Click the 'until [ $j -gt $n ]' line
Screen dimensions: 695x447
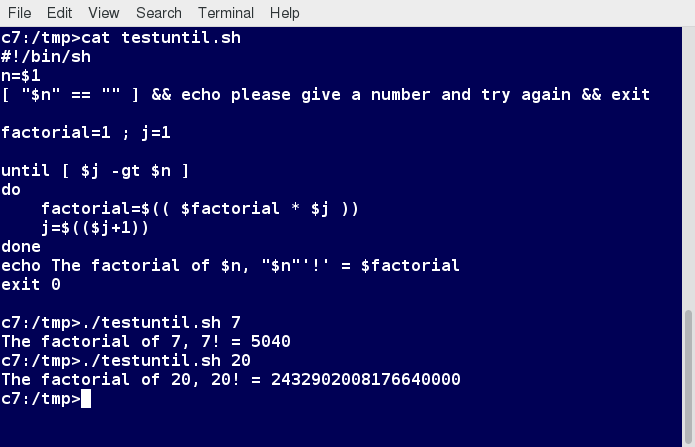pyautogui.click(x=95, y=171)
